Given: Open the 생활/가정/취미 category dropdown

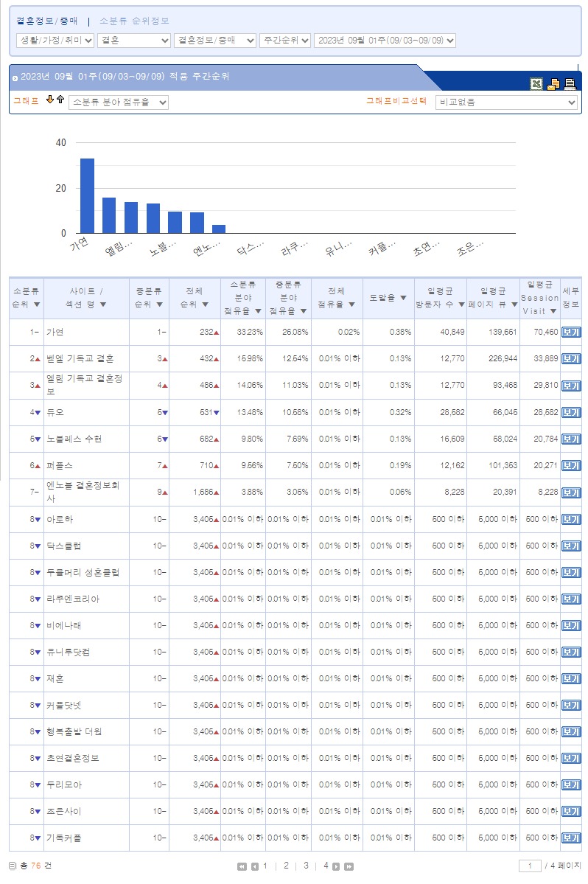Looking at the screenshot, I should pos(55,40).
